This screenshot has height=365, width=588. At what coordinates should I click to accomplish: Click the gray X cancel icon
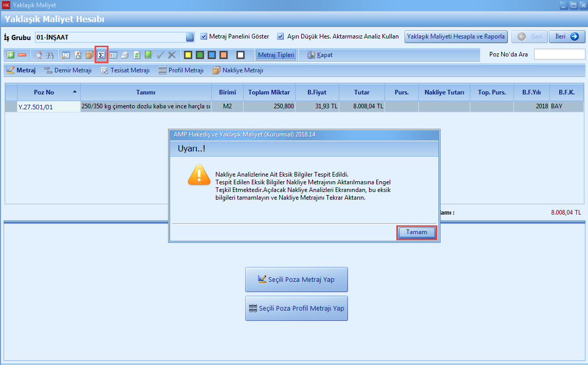172,55
